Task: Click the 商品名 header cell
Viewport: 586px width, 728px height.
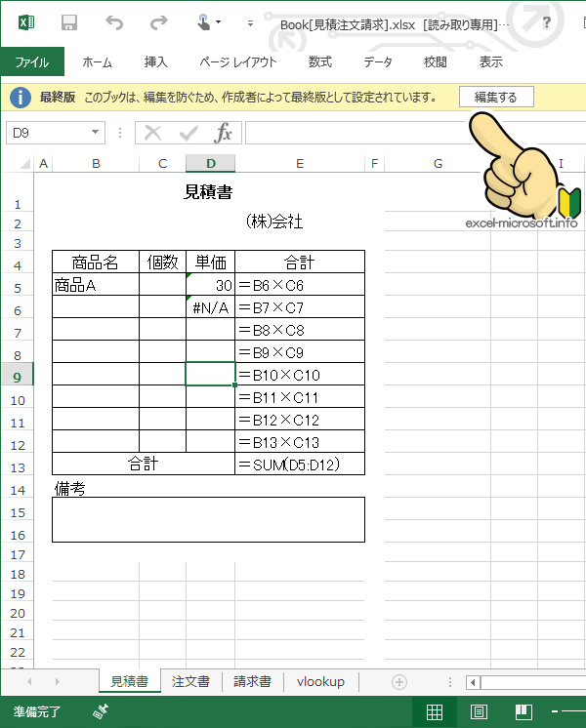Action: point(96,262)
